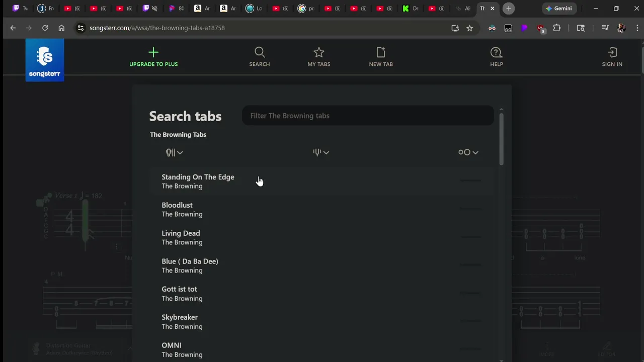Image resolution: width=644 pixels, height=362 pixels.
Task: Click the New Tab document icon
Action: (381, 52)
